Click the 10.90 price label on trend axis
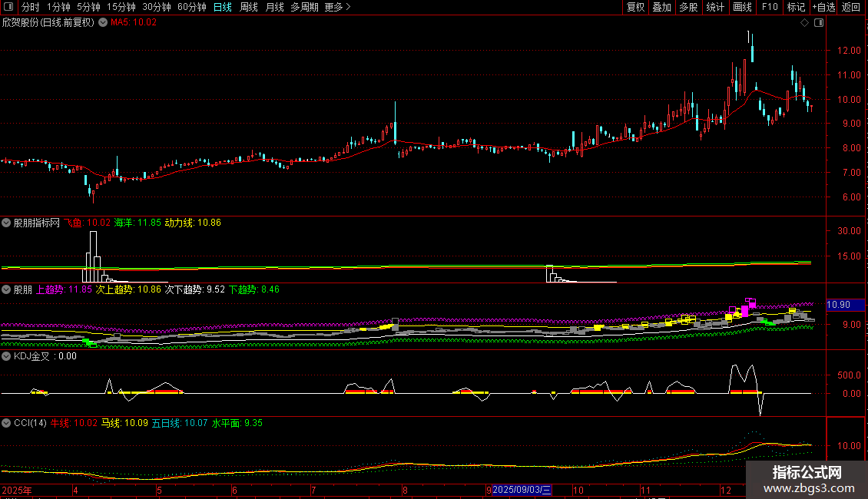Image resolution: width=868 pixels, height=499 pixels. pyautogui.click(x=838, y=305)
